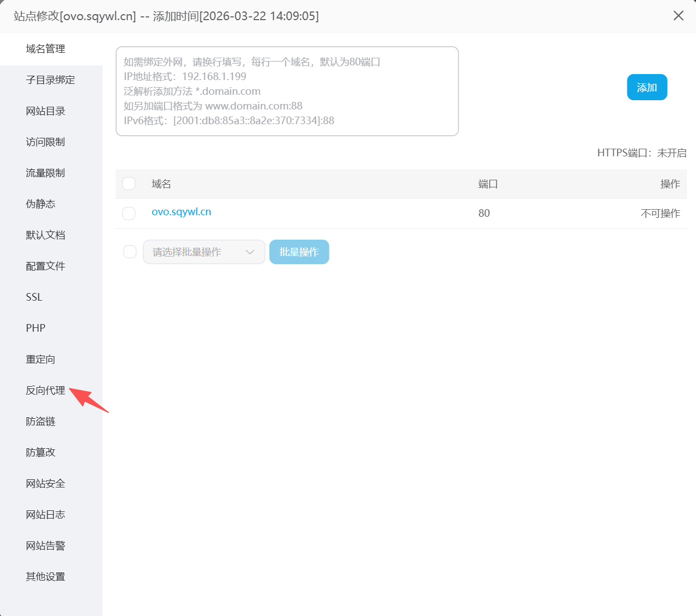Open the 反向代理 reverse proxy tab
This screenshot has height=616, width=696.
(x=45, y=391)
